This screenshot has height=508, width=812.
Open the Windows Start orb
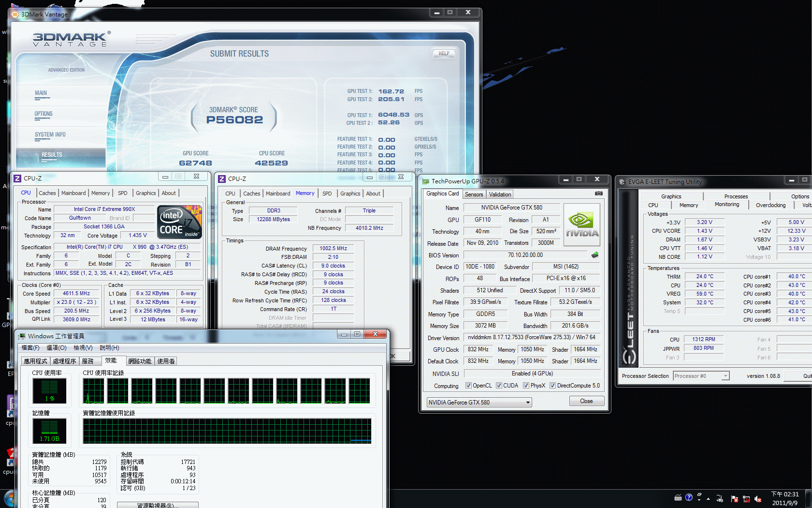pyautogui.click(x=9, y=499)
